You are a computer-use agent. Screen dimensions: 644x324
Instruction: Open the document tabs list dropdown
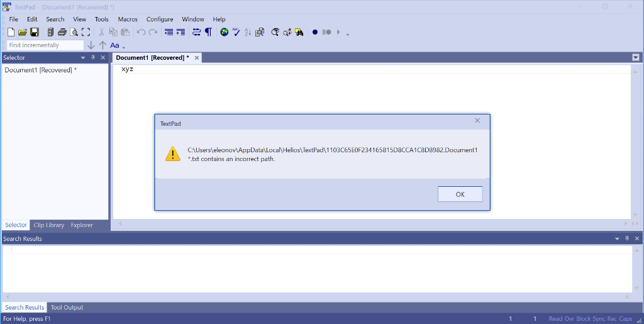coord(636,57)
